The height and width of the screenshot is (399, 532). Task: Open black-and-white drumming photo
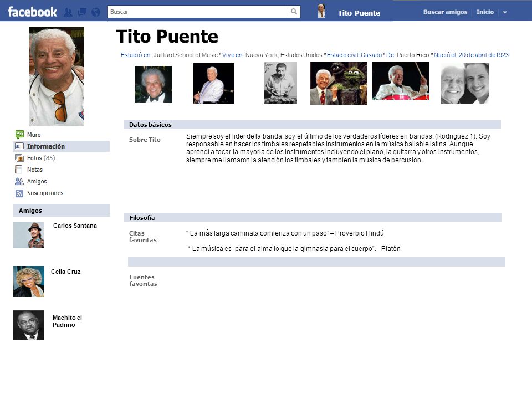point(280,83)
